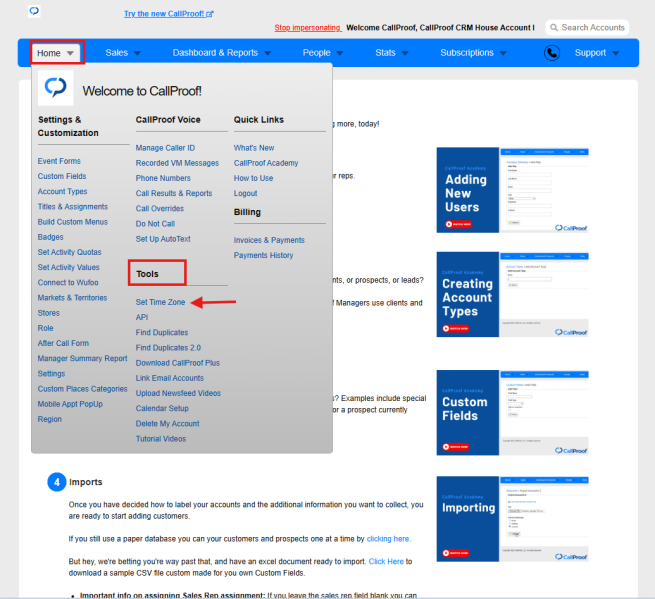Expand the Home dropdown menu
Screen dimensions: 655x599
pos(56,53)
